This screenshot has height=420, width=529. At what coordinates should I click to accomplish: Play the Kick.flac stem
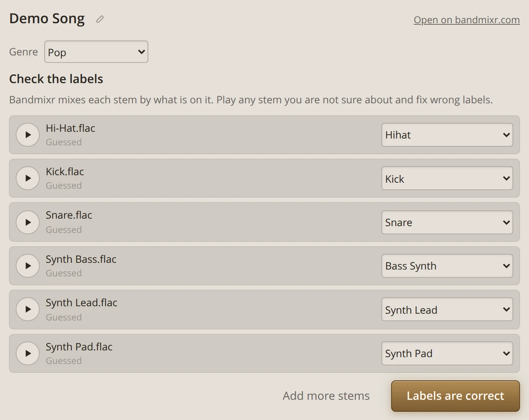(28, 178)
